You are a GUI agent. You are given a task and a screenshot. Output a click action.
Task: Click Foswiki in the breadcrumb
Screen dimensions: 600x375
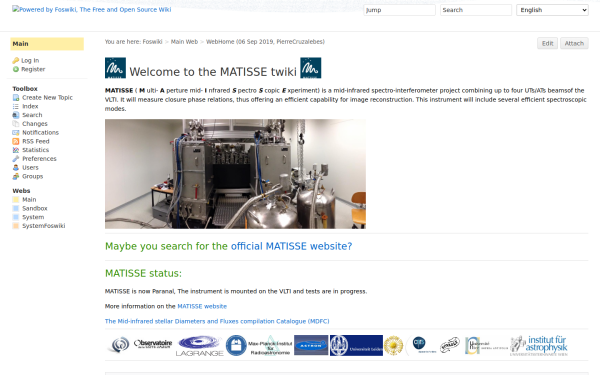coord(152,42)
